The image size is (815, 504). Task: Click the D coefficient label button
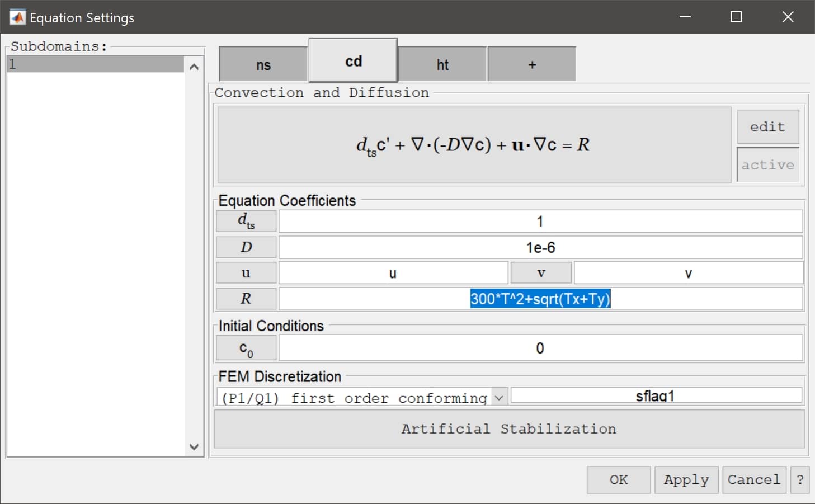click(x=246, y=247)
